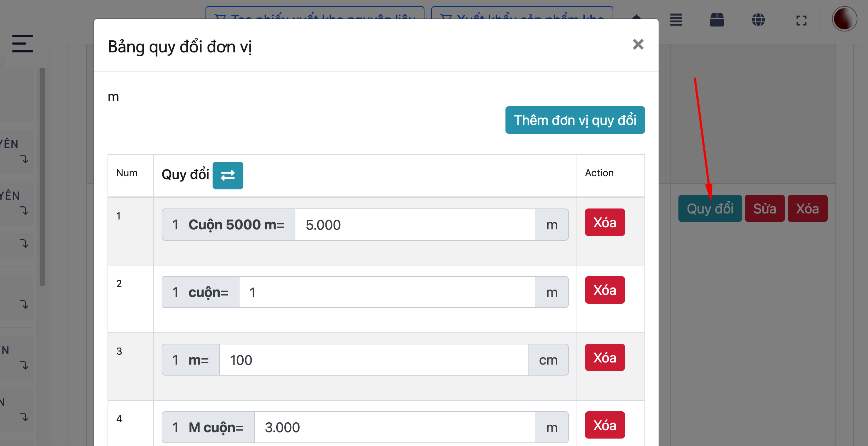Edit the 5.000 value for Cuộn 5000 m
This screenshot has width=868, height=446.
[x=415, y=225]
